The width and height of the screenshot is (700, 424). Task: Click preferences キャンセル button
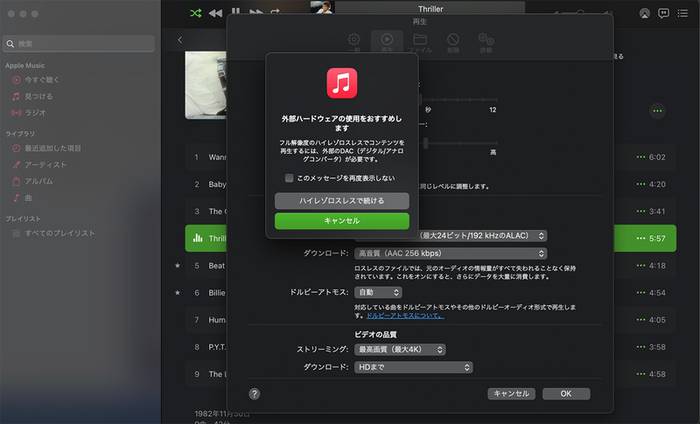511,394
